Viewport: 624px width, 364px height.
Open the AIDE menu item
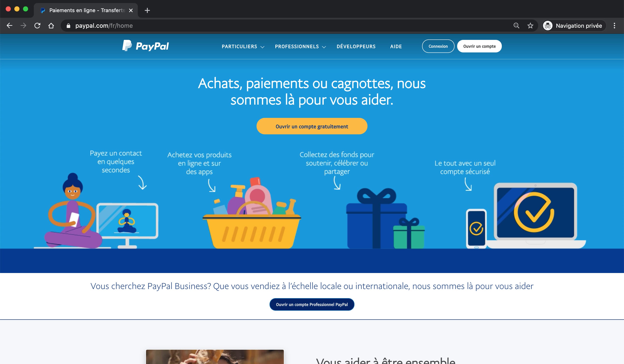pyautogui.click(x=396, y=46)
